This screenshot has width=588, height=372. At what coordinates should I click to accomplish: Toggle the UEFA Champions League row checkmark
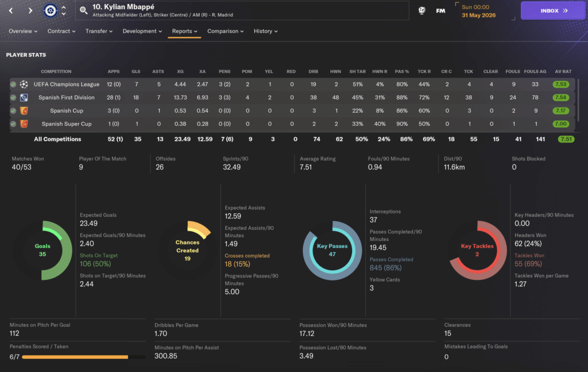pos(13,85)
